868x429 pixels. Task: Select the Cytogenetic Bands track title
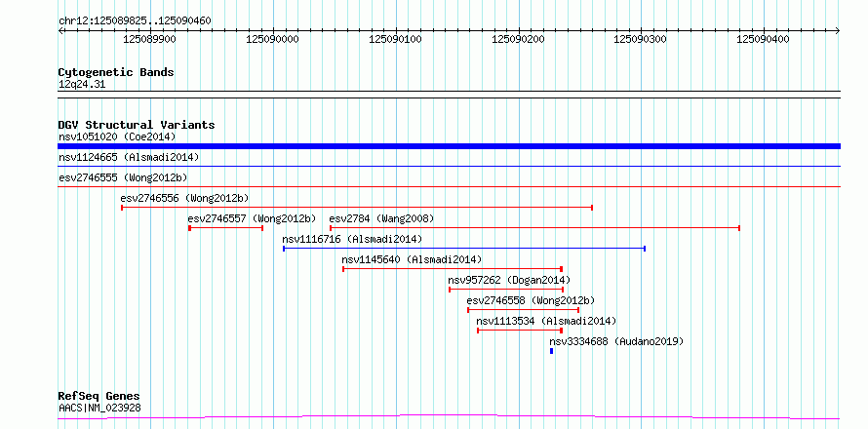pyautogui.click(x=116, y=72)
